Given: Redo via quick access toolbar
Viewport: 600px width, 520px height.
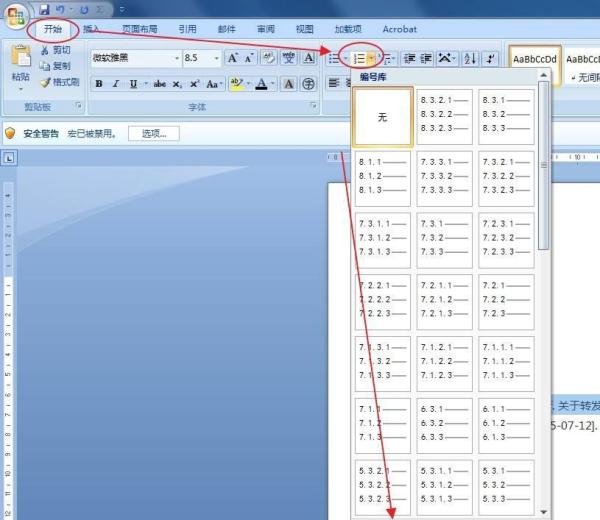Looking at the screenshot, I should click(85, 9).
